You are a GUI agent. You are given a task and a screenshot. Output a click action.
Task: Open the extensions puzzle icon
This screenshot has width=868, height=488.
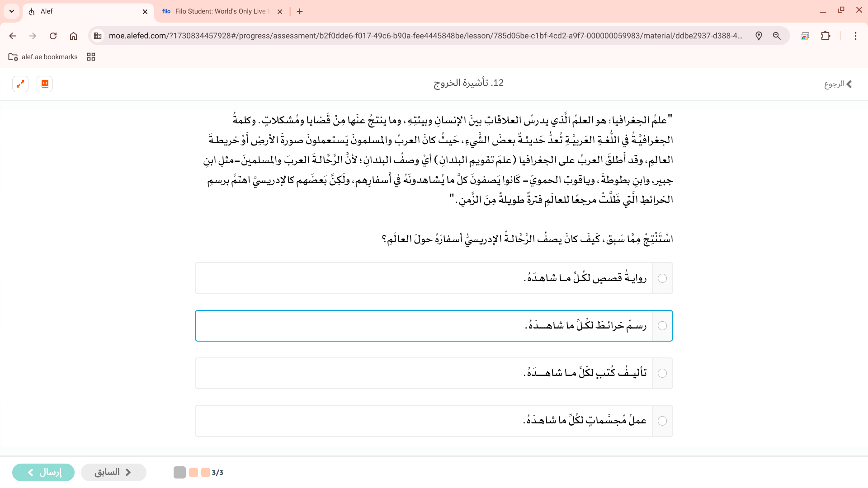click(x=826, y=36)
